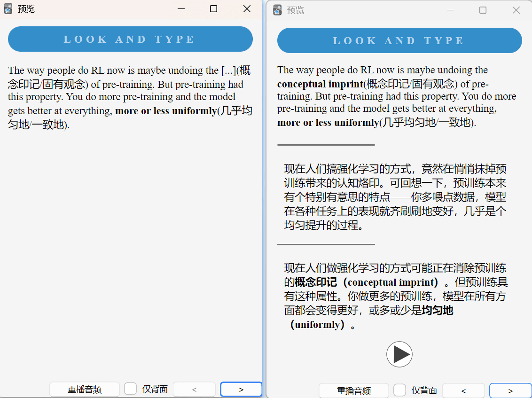Play the audio with the round play button
The height and width of the screenshot is (398, 532).
[399, 354]
